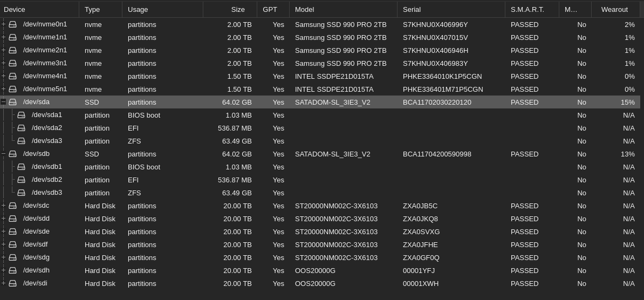This screenshot has height=300, width=644.
Task: Click the disk icon for /dev/nvme3n1
Action: [x=13, y=63]
